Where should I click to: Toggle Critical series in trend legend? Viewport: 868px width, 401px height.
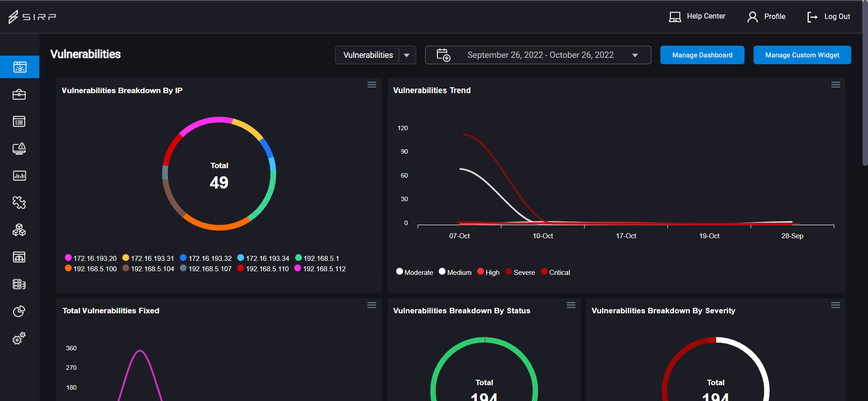click(x=555, y=272)
